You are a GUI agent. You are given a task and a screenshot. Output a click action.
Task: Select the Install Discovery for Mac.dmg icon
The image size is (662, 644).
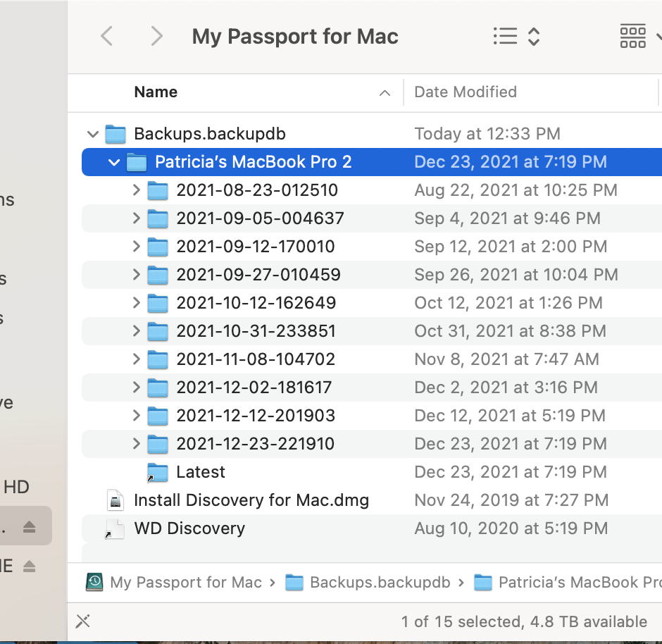(x=115, y=500)
